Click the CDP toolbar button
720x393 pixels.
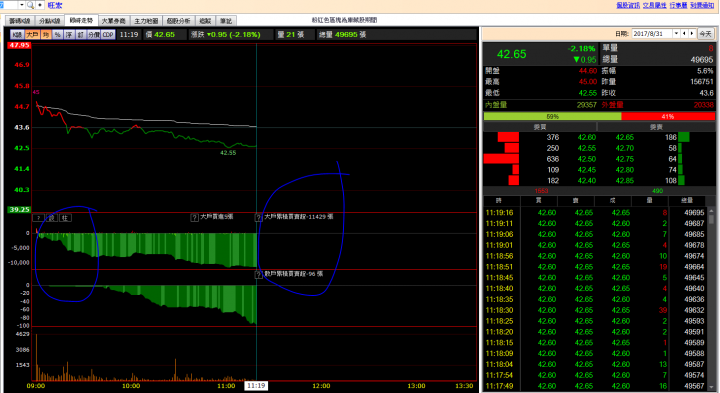click(108, 34)
